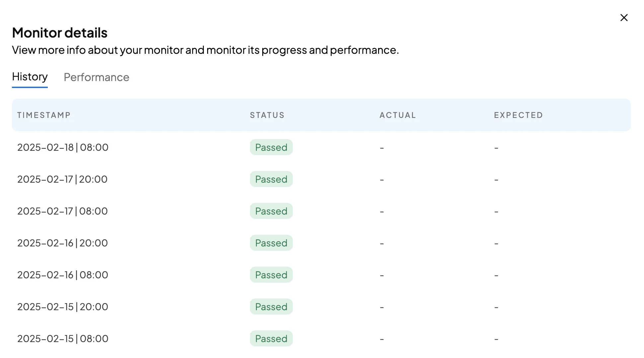Select the 2025-02-17 | 20:00 timestamp row
The height and width of the screenshot is (358, 644).
tap(62, 179)
